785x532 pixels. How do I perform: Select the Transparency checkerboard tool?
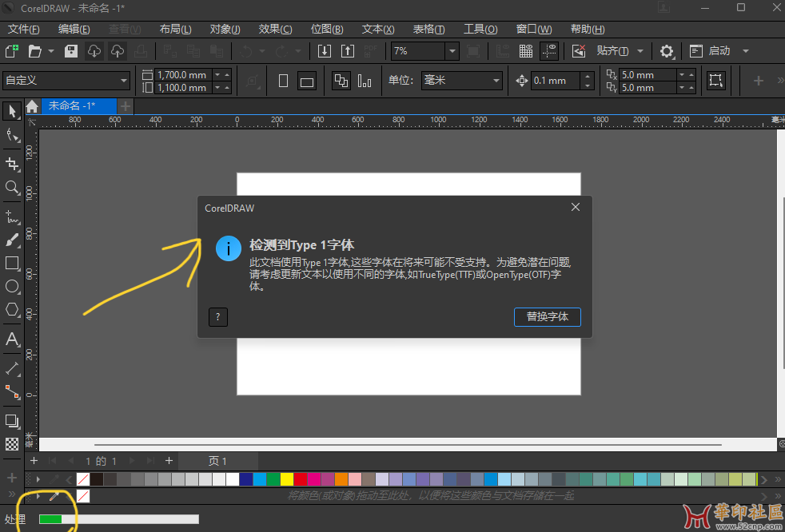[12, 443]
